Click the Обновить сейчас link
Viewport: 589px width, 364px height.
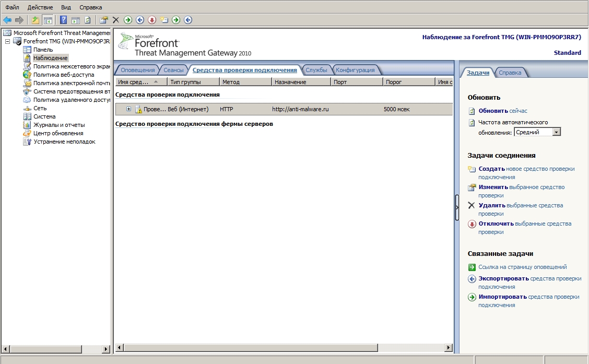pos(503,111)
